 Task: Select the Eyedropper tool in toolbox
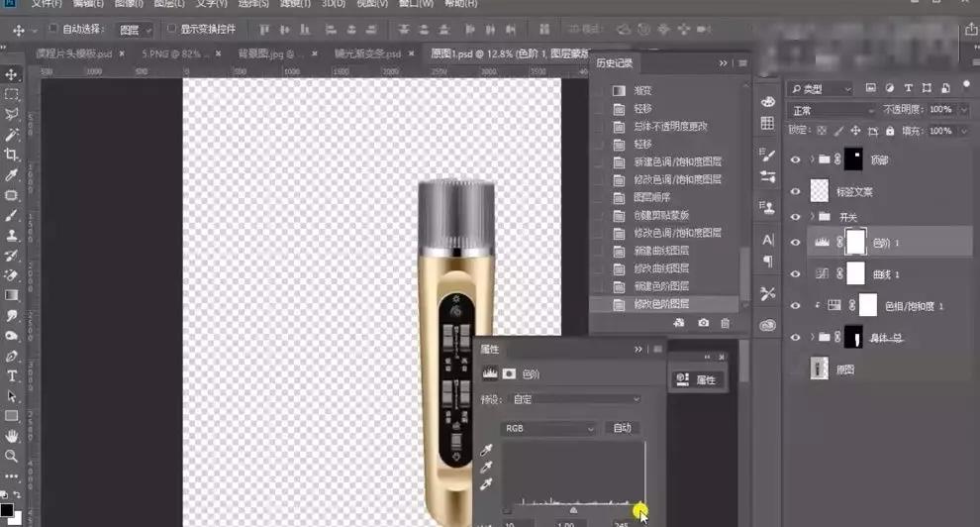(x=11, y=174)
